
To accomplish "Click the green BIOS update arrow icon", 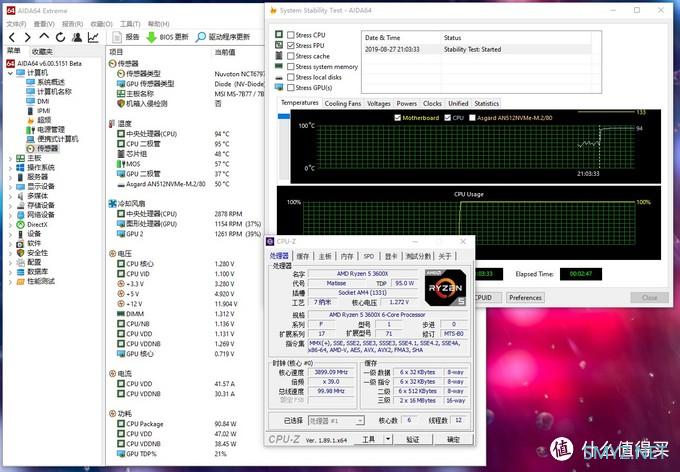I will (151, 37).
